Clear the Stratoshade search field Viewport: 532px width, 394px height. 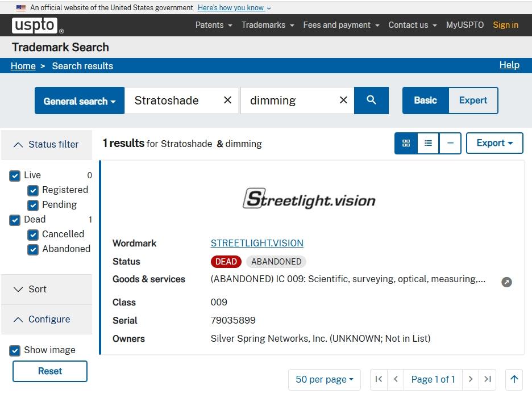(x=228, y=100)
